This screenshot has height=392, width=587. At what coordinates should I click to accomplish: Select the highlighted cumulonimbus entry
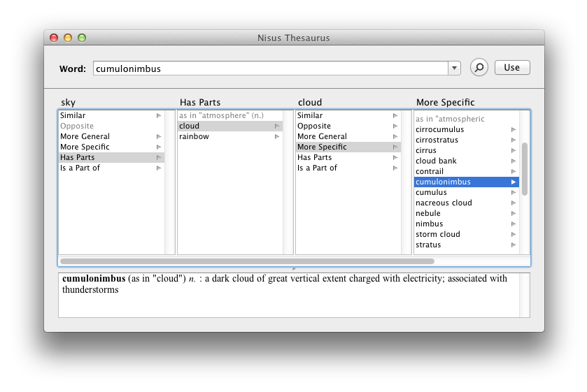(466, 182)
